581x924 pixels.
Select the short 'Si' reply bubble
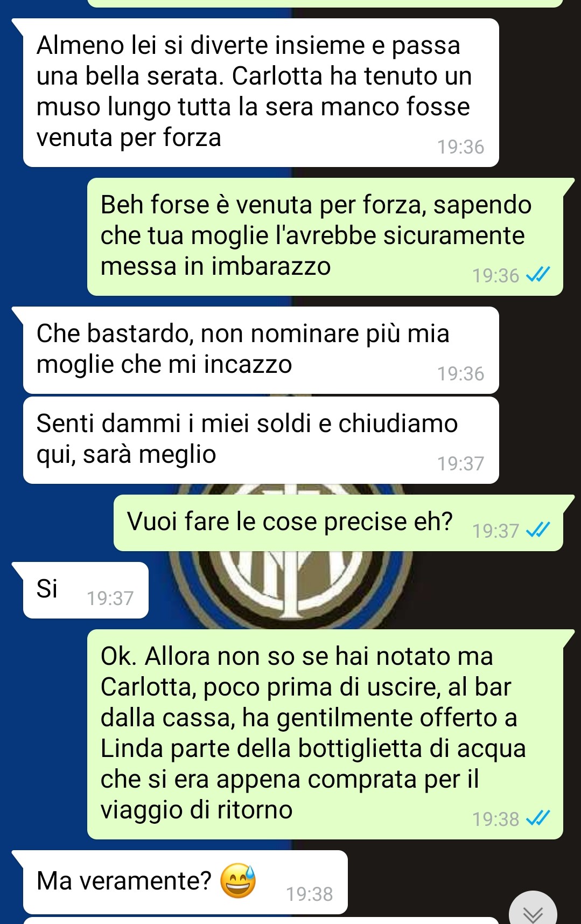86,590
